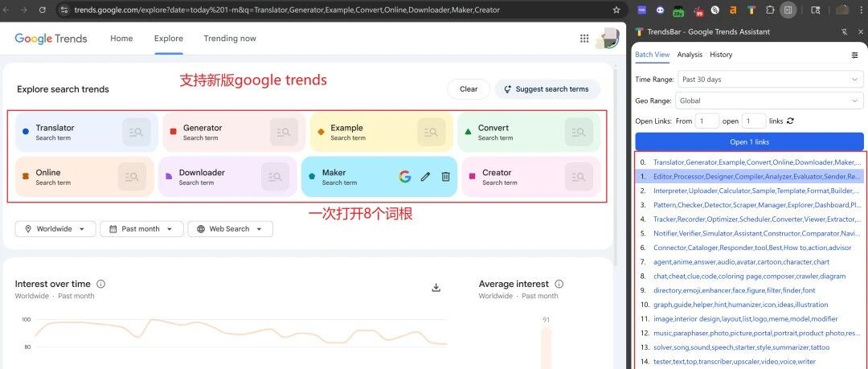Open TrendsBar settings sliders icon
Screen dimensions: 868x369
(854, 55)
